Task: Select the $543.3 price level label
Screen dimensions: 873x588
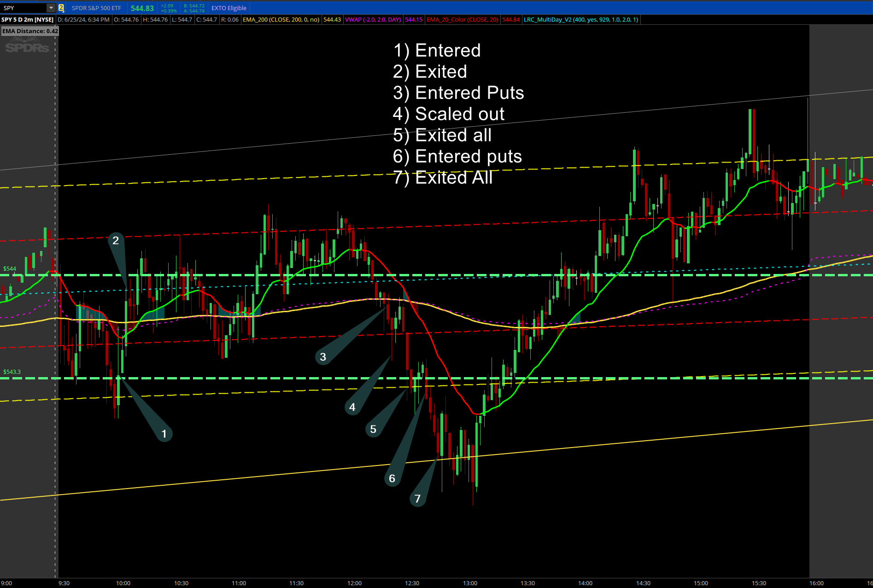Action: pyautogui.click(x=12, y=372)
